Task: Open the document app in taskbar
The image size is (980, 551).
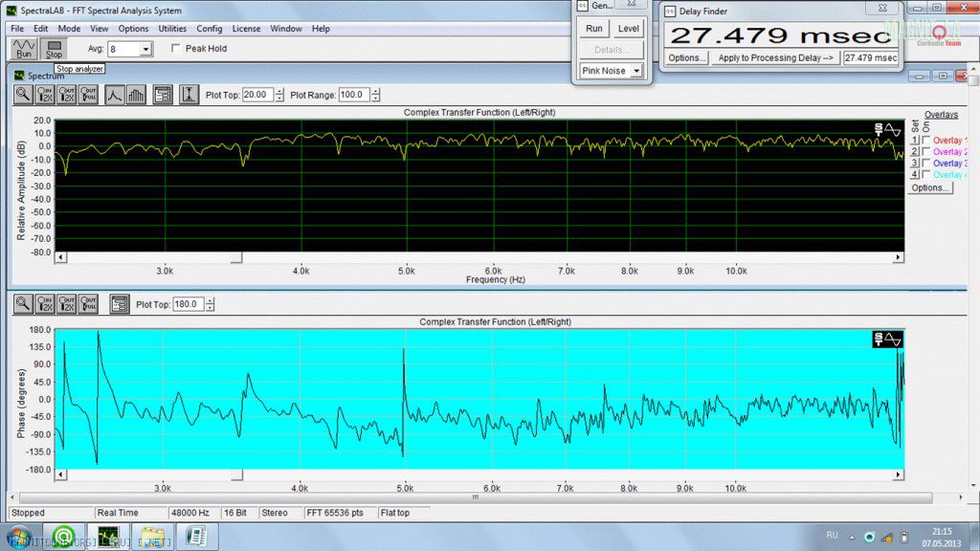Action: 196,537
